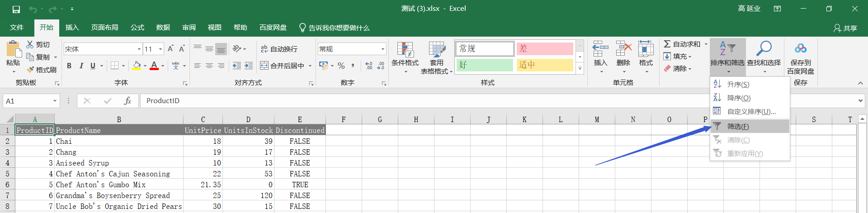Viewport: 868px width, 213px height.
Task: Click the Format Painter (格式刷) brush
Action: tap(30, 70)
